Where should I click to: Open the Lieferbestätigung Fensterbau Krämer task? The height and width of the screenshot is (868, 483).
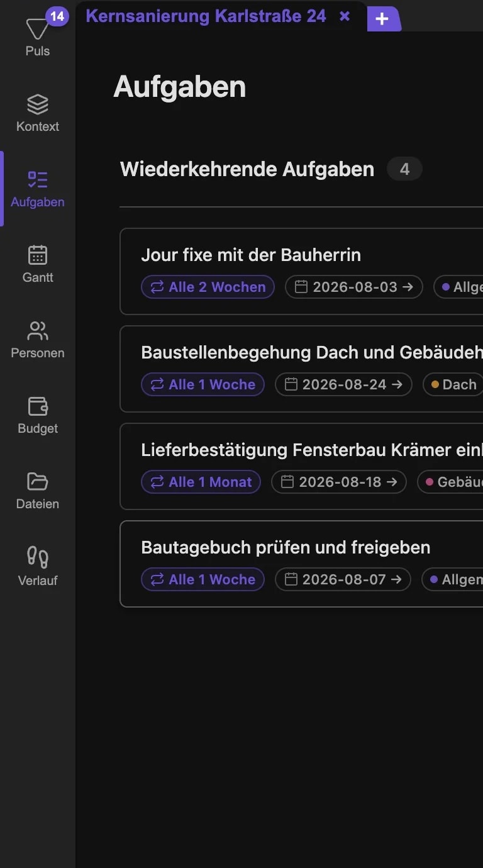(x=312, y=450)
